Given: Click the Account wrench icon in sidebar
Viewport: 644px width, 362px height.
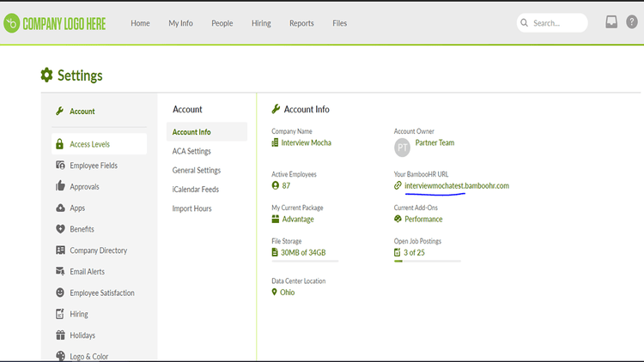Looking at the screenshot, I should (x=60, y=111).
